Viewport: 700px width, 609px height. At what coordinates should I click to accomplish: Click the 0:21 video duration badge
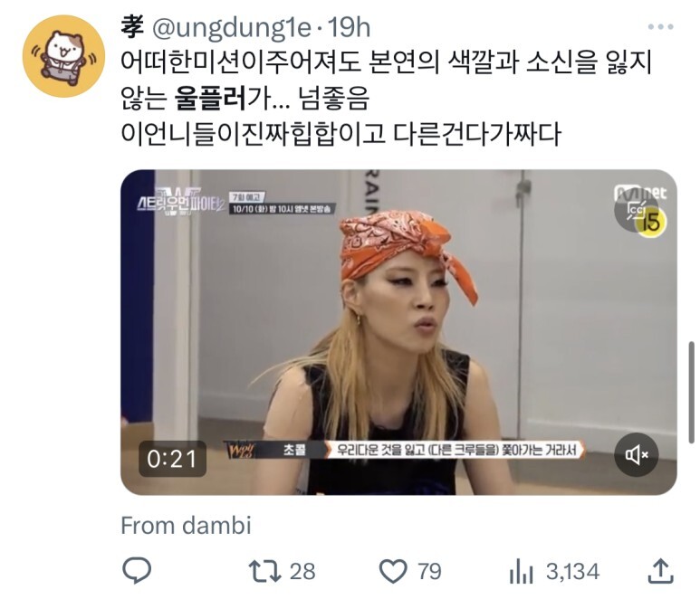(172, 459)
